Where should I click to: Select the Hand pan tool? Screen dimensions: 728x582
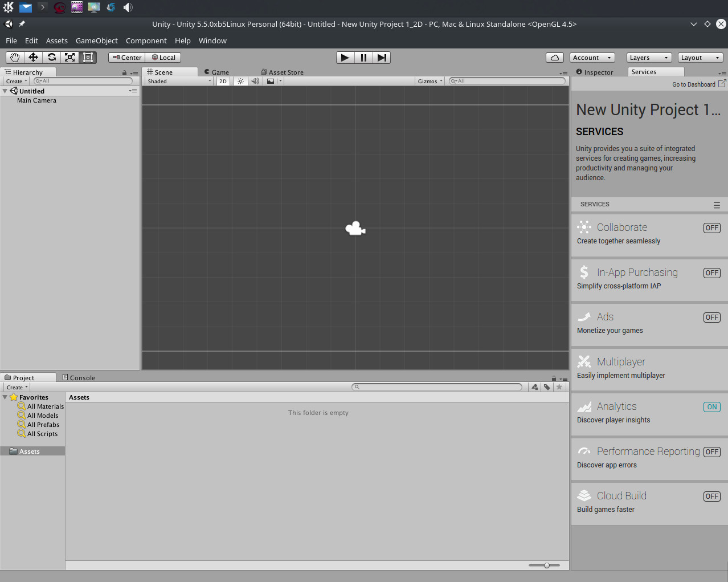14,57
